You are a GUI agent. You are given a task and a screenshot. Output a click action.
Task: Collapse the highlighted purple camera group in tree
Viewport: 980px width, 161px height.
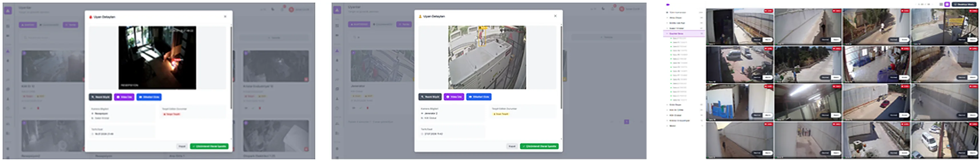[x=667, y=33]
